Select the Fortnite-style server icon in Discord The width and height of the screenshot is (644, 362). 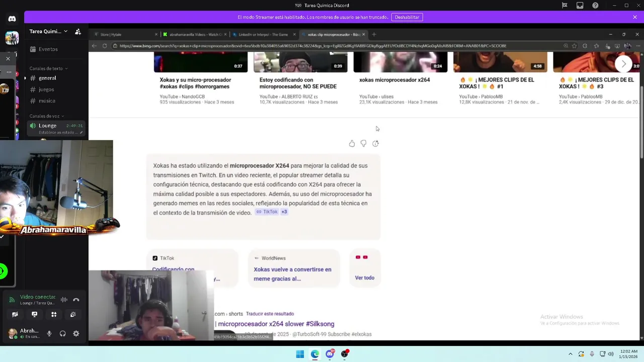tap(12, 38)
